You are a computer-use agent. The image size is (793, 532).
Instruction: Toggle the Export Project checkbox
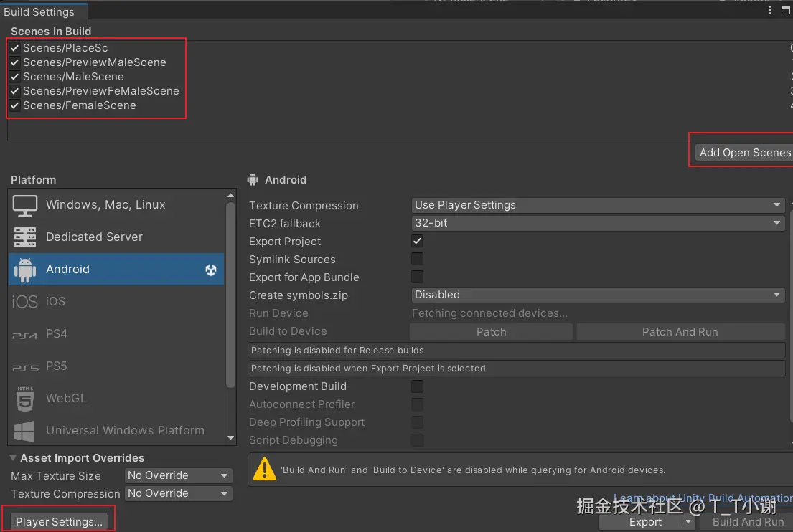[x=417, y=241]
